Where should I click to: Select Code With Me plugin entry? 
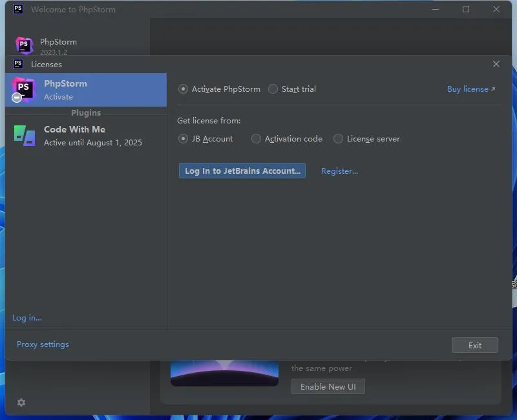pyautogui.click(x=86, y=136)
